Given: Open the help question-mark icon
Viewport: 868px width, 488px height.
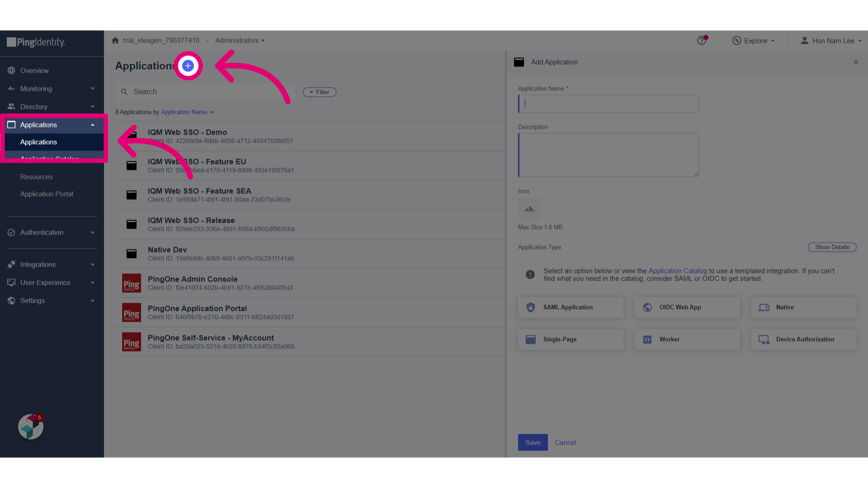Looking at the screenshot, I should coord(702,41).
